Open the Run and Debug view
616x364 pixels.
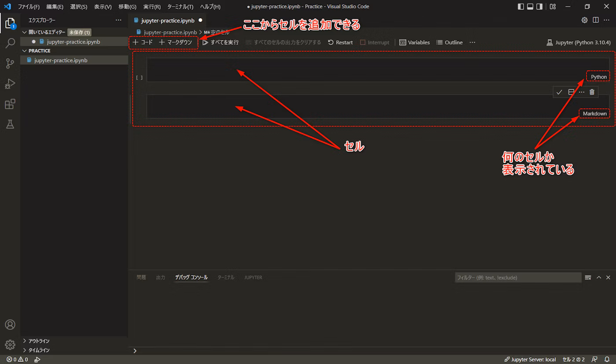click(10, 84)
